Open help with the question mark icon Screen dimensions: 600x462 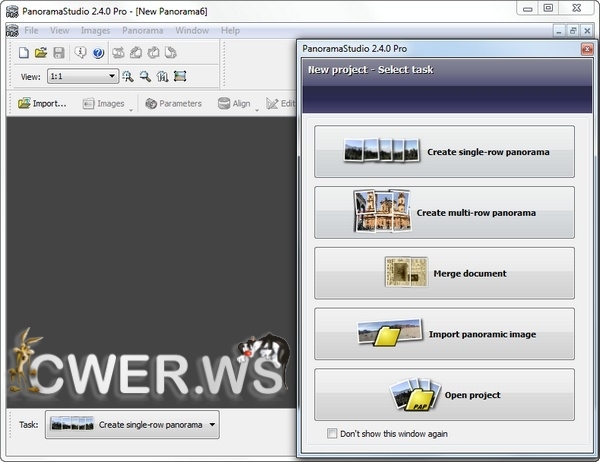coord(98,52)
